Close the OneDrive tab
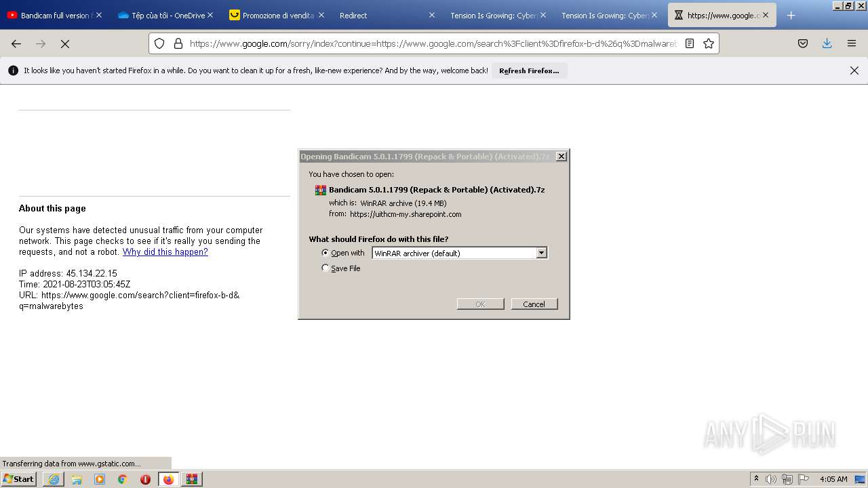The width and height of the screenshot is (868, 488). click(x=210, y=15)
